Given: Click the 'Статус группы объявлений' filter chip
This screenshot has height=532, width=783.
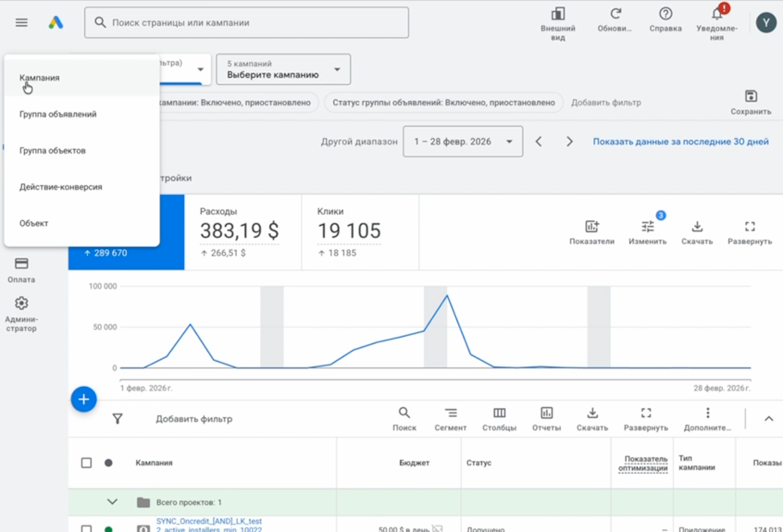Looking at the screenshot, I should coord(443,103).
